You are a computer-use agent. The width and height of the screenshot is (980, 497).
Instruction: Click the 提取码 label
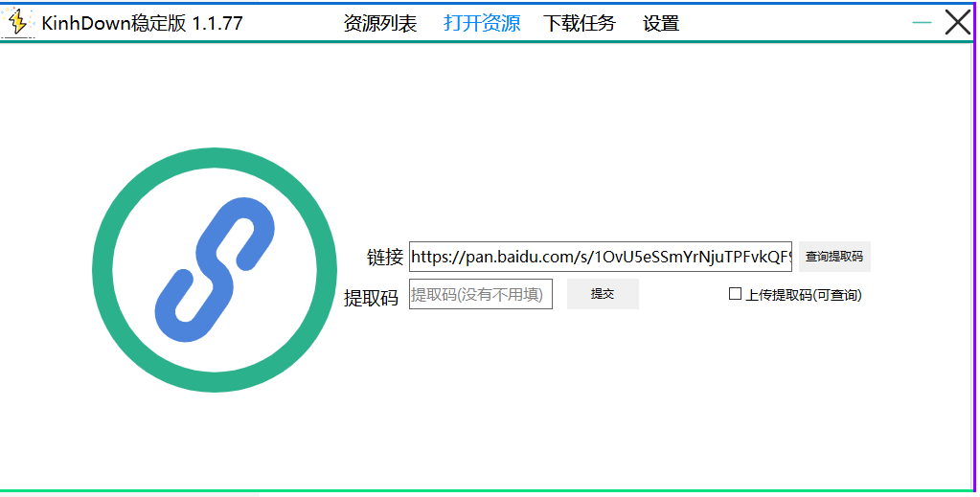pos(372,298)
